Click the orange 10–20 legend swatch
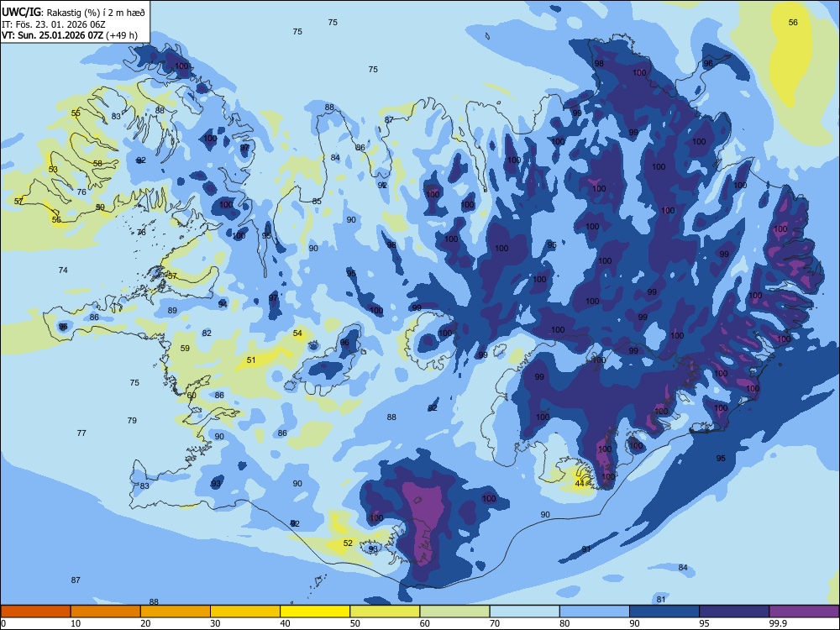 (106, 612)
